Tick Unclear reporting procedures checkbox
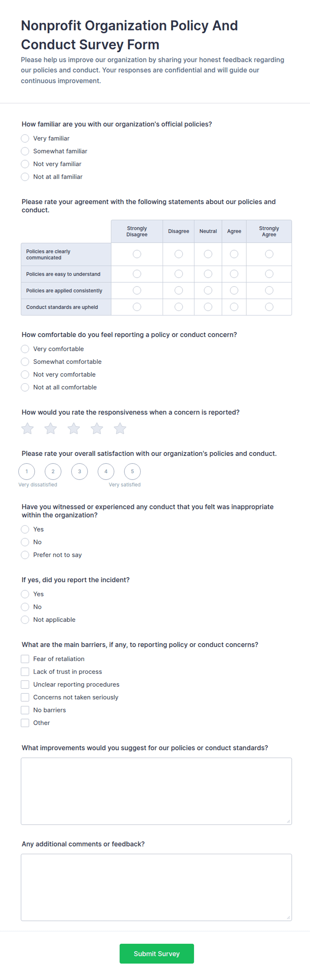Viewport: 310px width, 980px height. tap(25, 684)
